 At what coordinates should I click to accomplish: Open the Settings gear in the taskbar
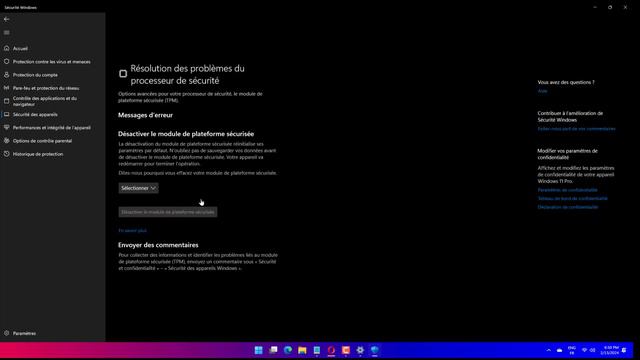(x=360, y=350)
